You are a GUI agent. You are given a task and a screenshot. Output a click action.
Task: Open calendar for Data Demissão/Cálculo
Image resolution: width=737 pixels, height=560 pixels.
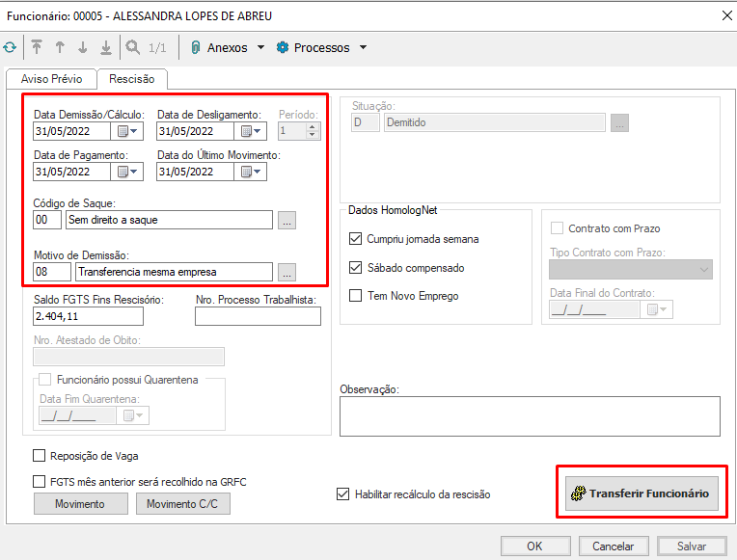point(127,131)
